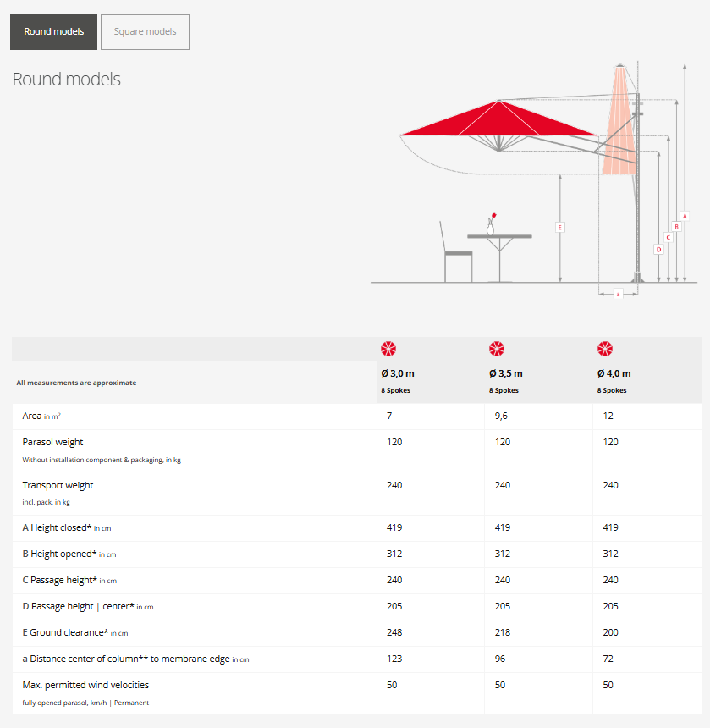Click the A label in the diagram

tap(685, 215)
